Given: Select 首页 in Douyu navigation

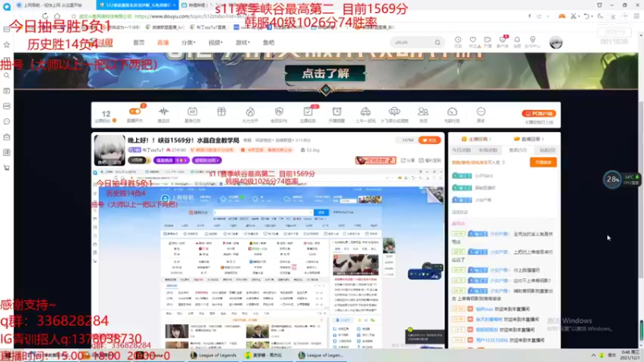Looking at the screenshot, I should (x=138, y=43).
